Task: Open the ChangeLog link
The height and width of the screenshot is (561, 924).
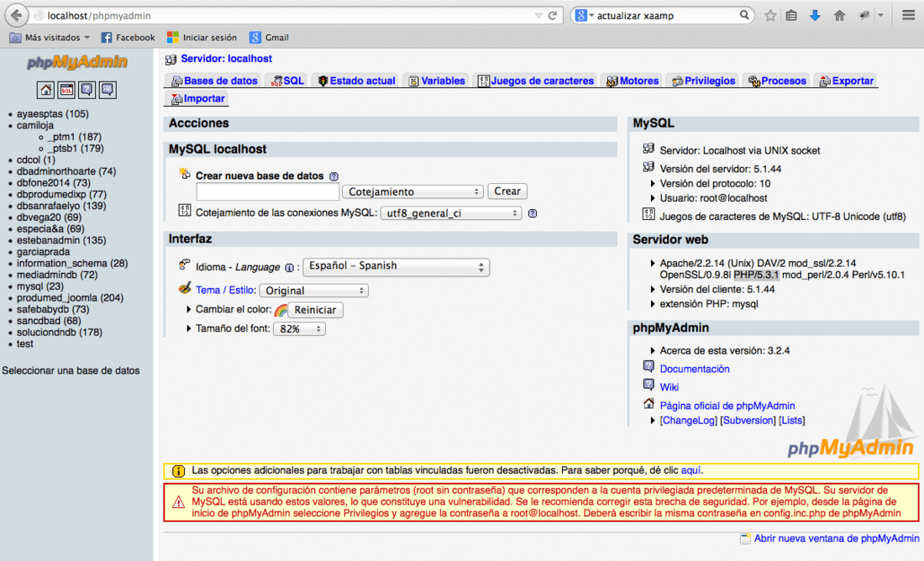Action: coord(688,420)
